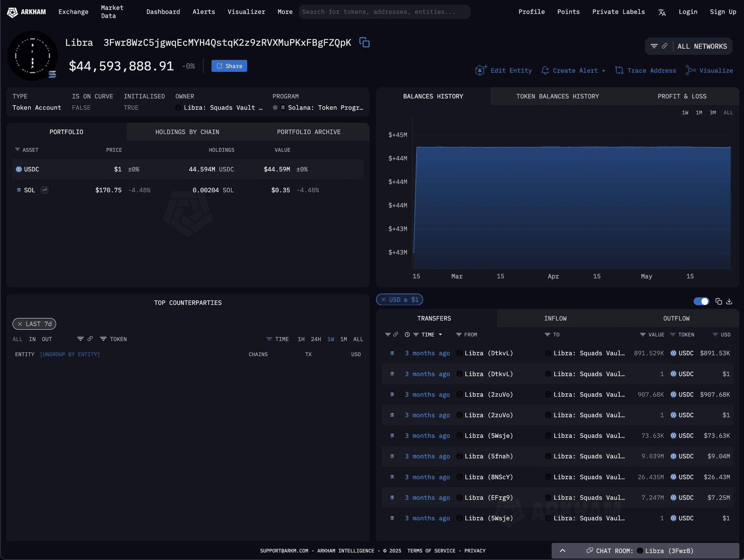Click the Share button

229,66
